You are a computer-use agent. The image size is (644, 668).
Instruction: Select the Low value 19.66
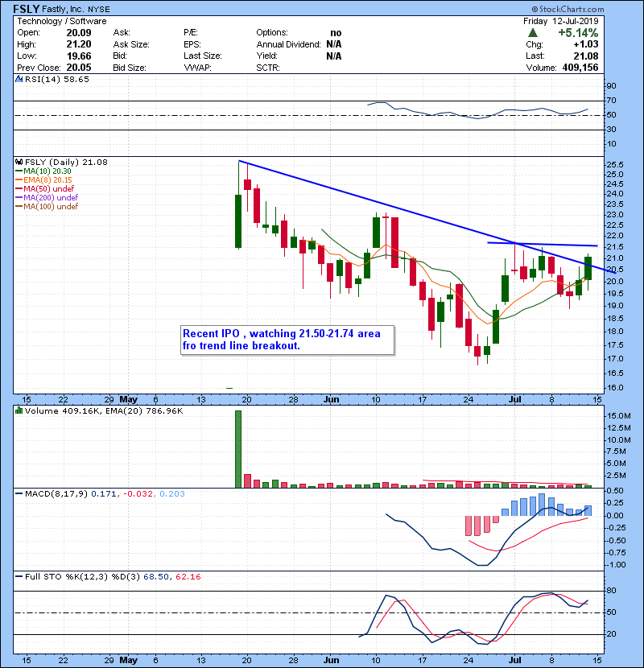coord(79,56)
